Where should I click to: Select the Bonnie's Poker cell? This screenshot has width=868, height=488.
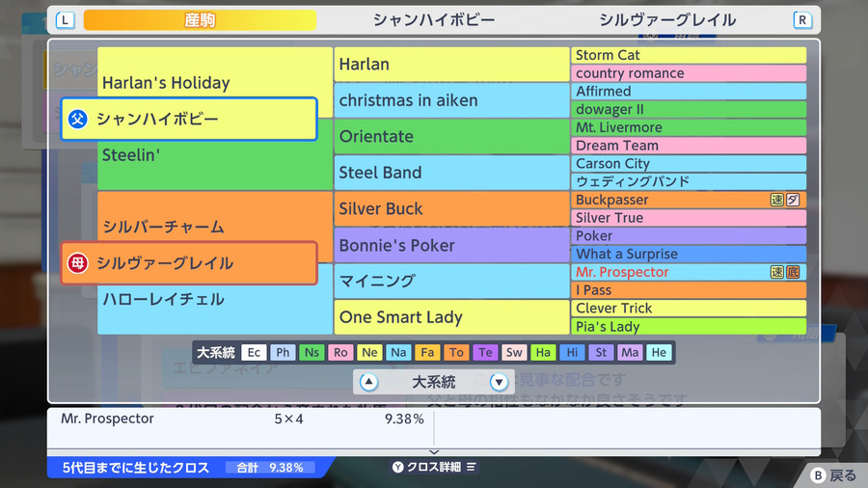(x=451, y=245)
